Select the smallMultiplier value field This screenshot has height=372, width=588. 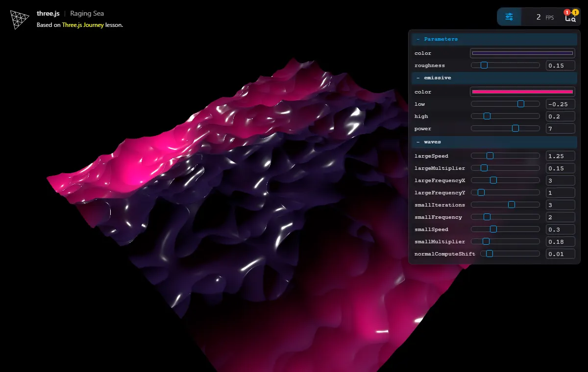[560, 242]
